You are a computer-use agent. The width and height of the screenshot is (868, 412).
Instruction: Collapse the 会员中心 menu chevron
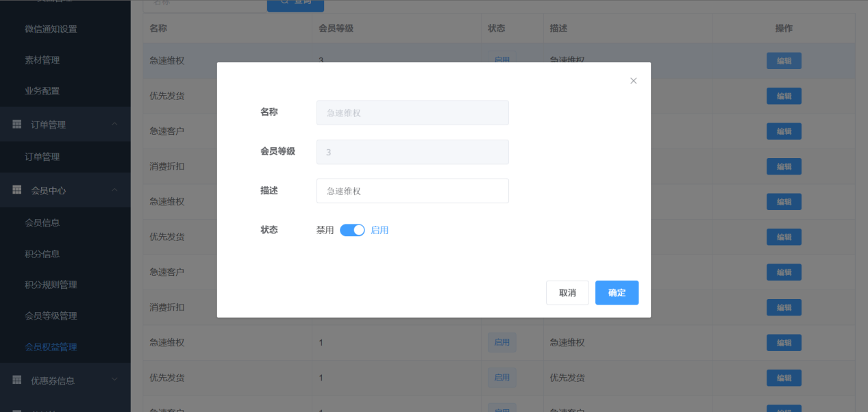[x=114, y=190]
